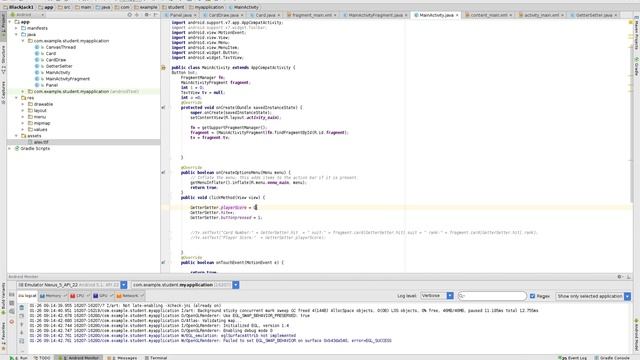
Task: Click the myapplication breadcrumb
Action: coord(206,7)
